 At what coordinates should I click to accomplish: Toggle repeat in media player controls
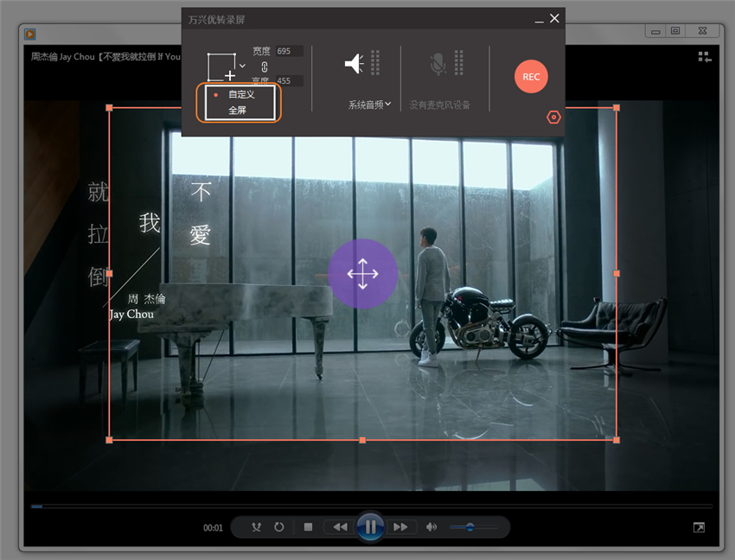point(279,527)
